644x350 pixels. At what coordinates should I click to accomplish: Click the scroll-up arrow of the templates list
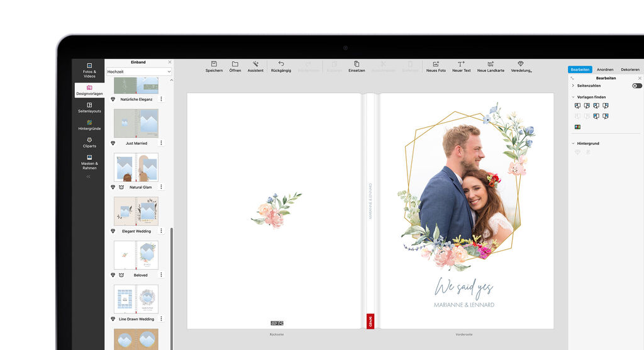click(x=171, y=80)
